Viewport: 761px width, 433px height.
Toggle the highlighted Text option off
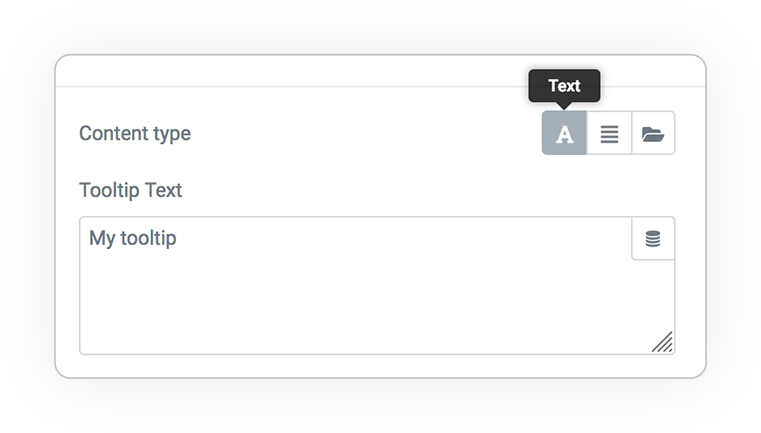pos(564,133)
